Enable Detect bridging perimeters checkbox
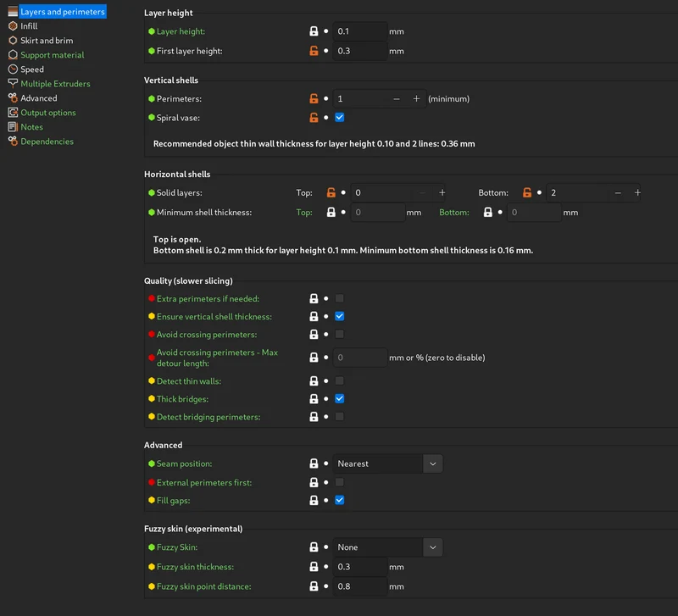The image size is (678, 616). coord(340,416)
